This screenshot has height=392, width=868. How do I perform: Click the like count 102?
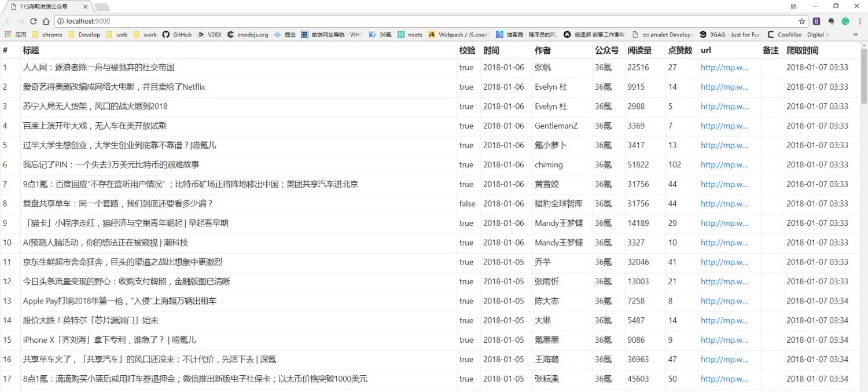[x=675, y=165]
